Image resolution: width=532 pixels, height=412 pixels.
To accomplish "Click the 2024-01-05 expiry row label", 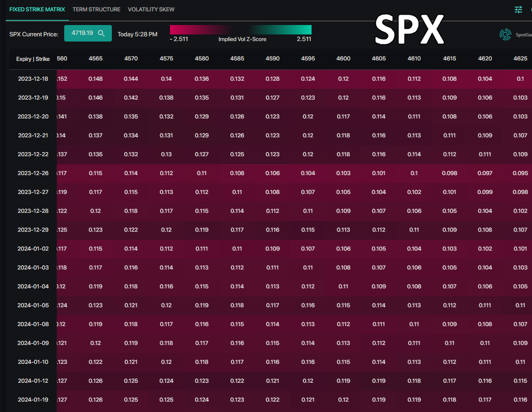I will (x=33, y=305).
